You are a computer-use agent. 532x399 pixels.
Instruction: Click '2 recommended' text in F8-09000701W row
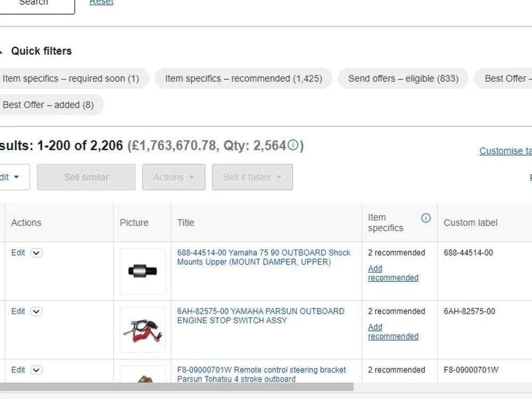click(x=396, y=370)
